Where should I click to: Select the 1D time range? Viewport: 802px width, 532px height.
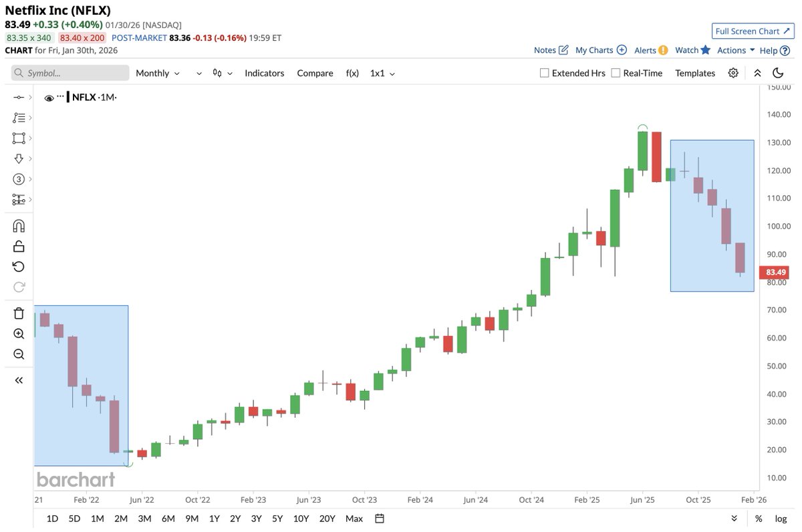pos(52,518)
